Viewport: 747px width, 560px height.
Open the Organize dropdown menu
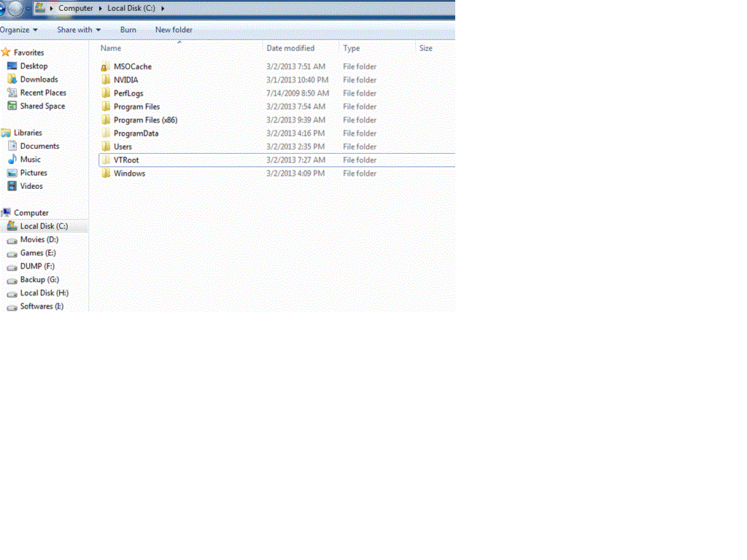18,30
